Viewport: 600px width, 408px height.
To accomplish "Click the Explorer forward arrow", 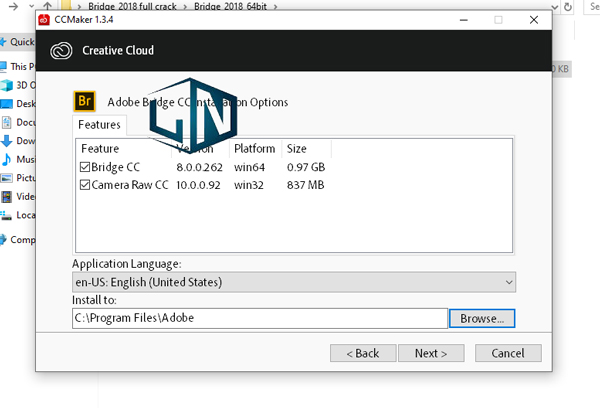I will tap(13, 6).
